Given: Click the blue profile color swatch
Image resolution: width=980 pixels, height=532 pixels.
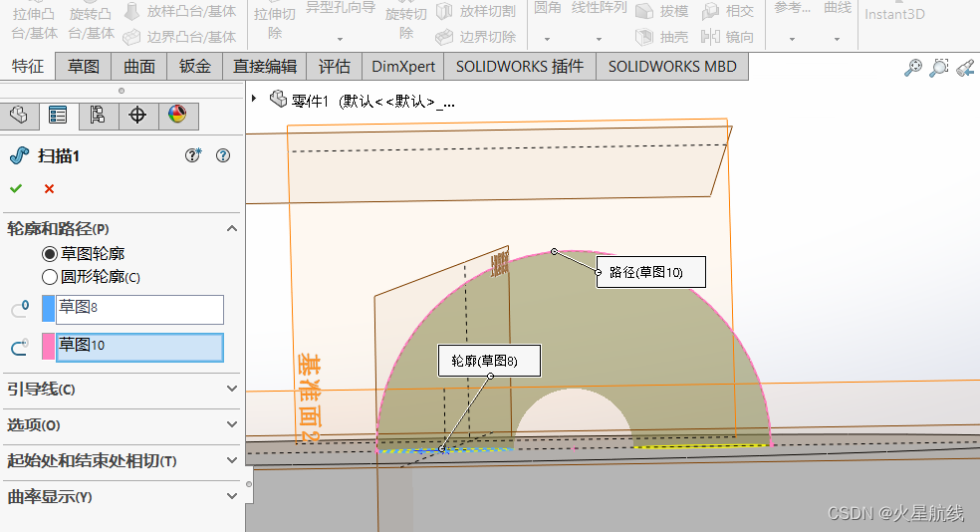Looking at the screenshot, I should (48, 309).
